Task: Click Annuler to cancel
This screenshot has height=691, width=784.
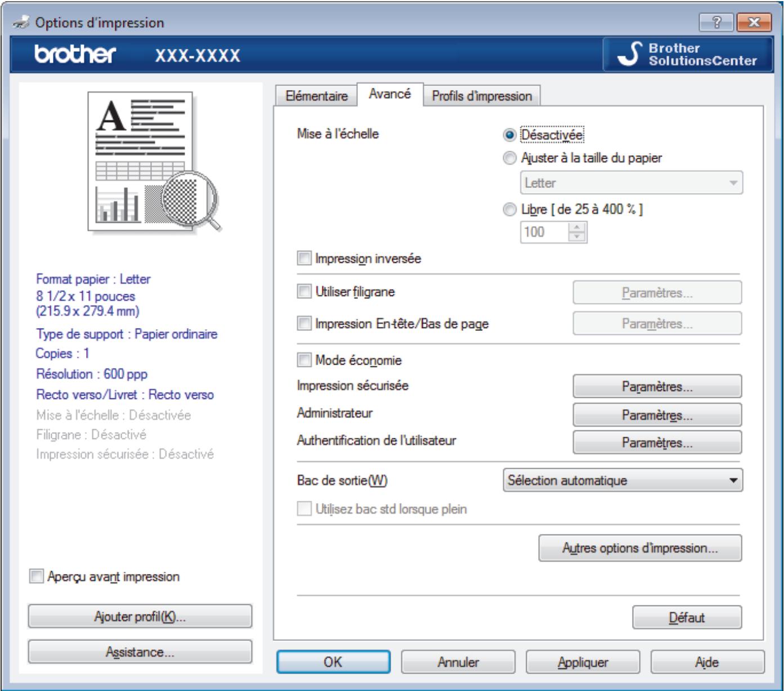Action: coord(458,662)
